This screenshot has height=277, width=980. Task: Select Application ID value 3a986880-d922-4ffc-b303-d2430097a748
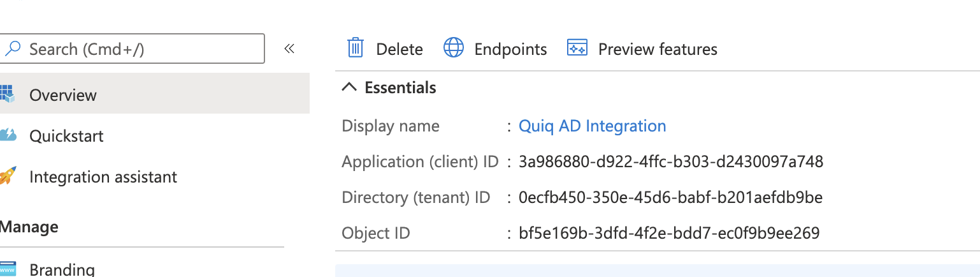point(671,161)
